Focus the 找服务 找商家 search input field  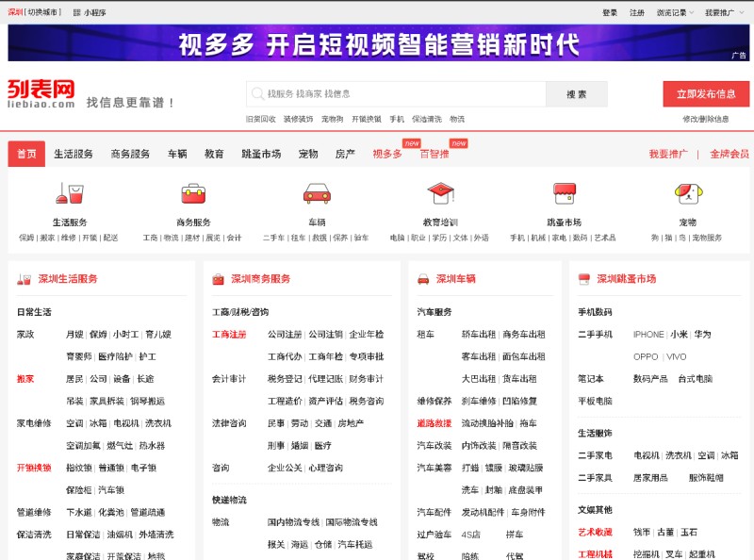[396, 94]
